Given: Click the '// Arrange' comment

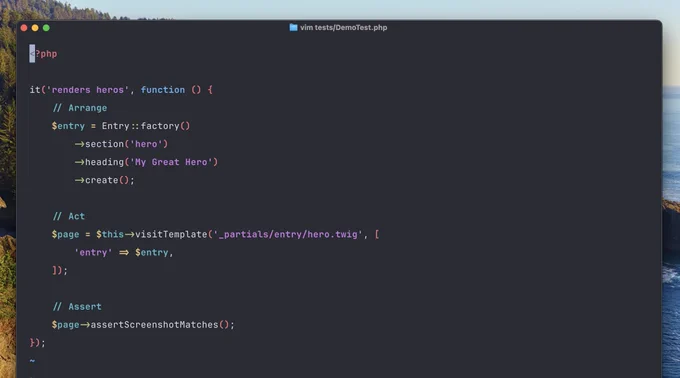Looking at the screenshot, I should point(79,108).
